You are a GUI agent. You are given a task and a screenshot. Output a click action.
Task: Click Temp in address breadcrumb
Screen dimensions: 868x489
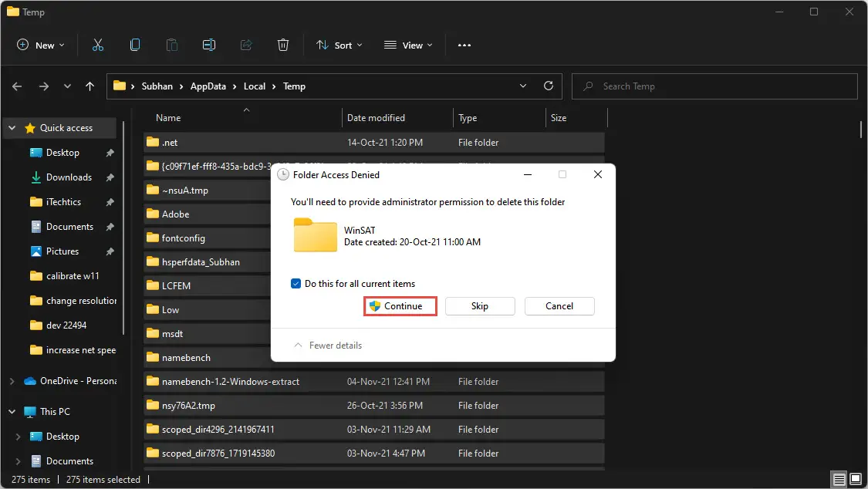(x=294, y=86)
